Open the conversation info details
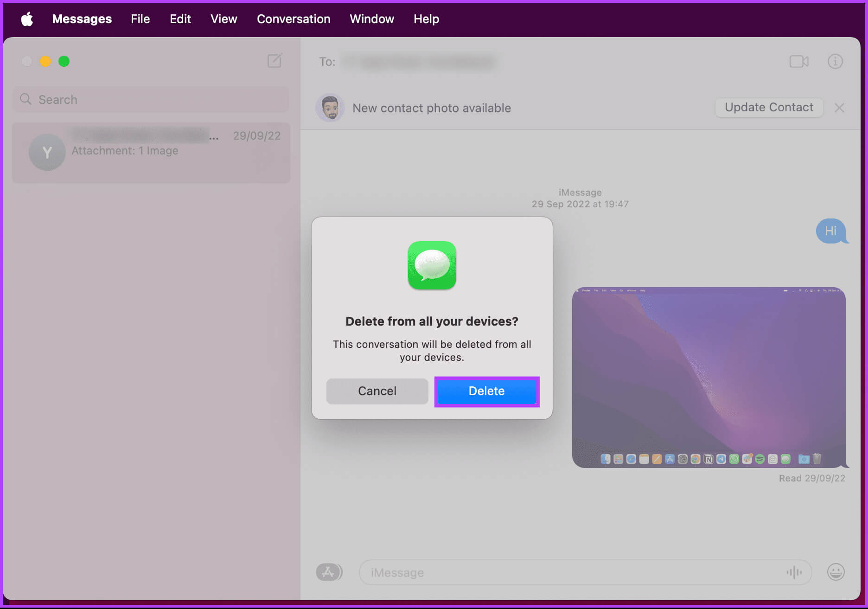The image size is (868, 609). tap(835, 61)
